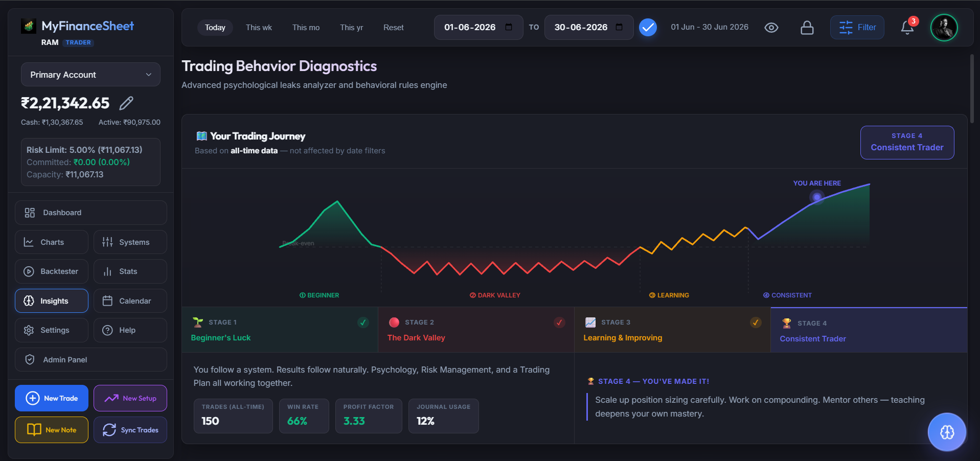Select This wk date preset
Image resolution: width=980 pixels, height=461 pixels.
tap(259, 28)
